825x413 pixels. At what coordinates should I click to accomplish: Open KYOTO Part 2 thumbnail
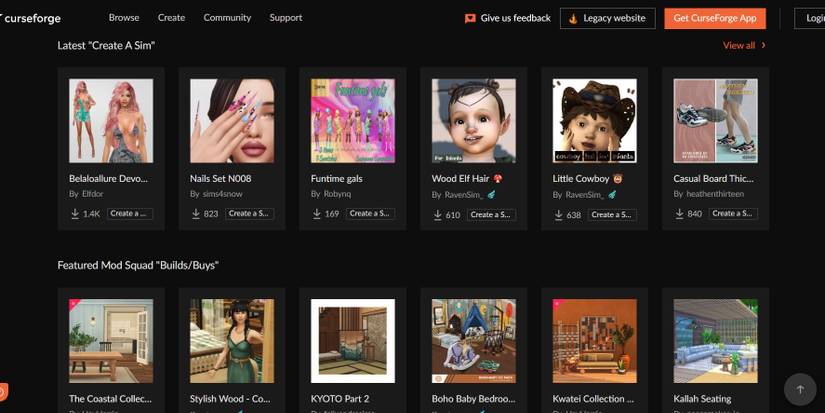[x=353, y=341]
